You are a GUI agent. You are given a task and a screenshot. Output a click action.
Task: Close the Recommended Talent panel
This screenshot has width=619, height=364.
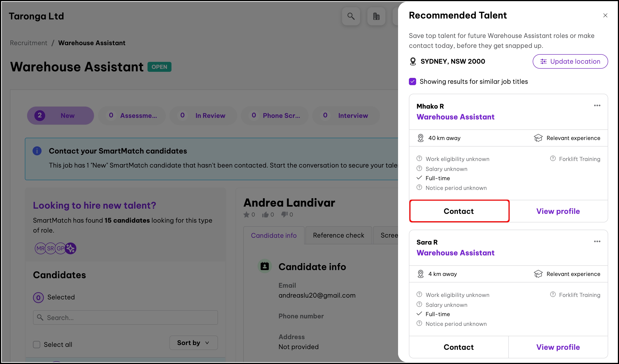pos(605,15)
